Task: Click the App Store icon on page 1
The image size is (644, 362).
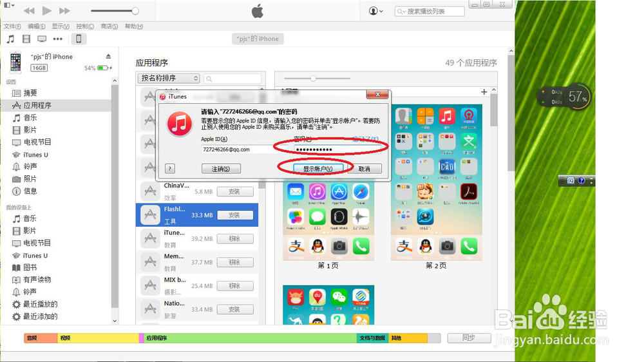Action: click(x=339, y=192)
